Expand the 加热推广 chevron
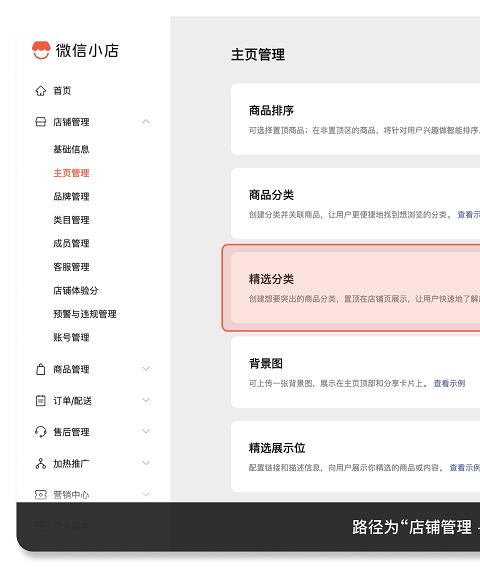This screenshot has width=480, height=568. (146, 463)
